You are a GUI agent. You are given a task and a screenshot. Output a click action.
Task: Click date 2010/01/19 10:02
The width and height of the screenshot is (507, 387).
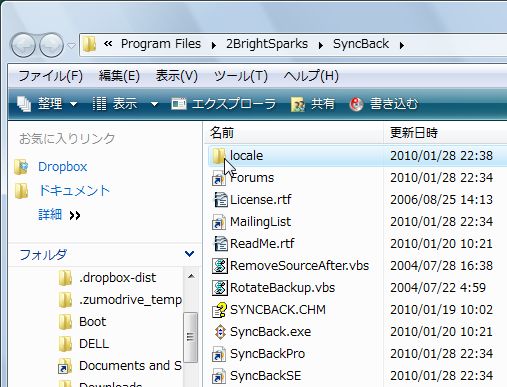441,310
